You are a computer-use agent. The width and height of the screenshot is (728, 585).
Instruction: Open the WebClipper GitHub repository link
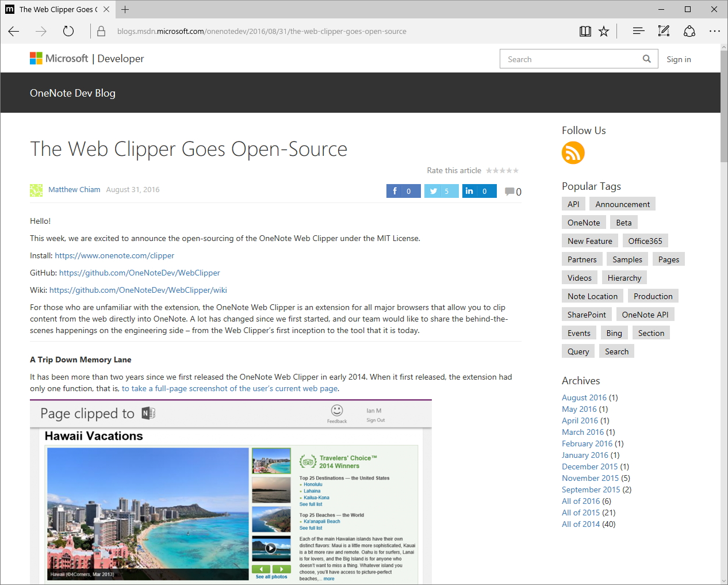coord(139,273)
